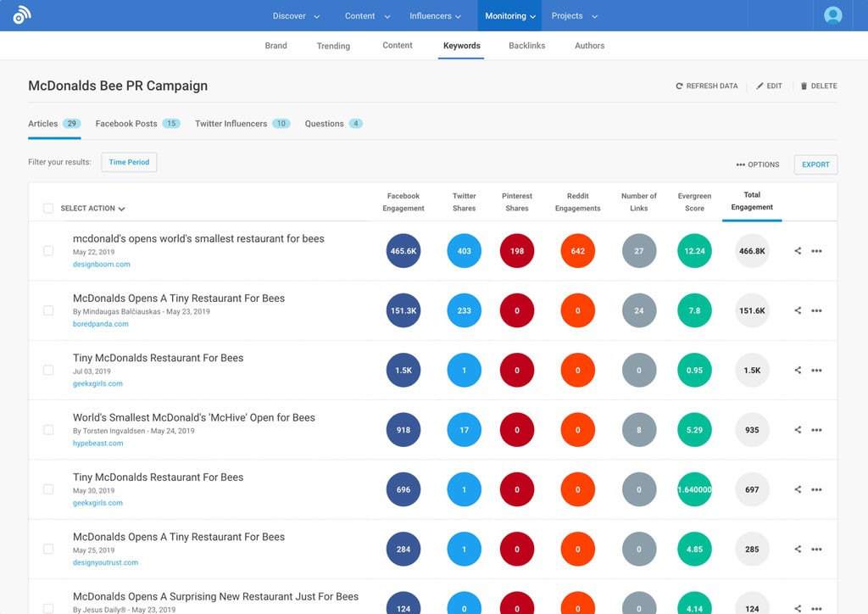Image resolution: width=868 pixels, height=614 pixels.
Task: Open the Discover dropdown menu
Action: point(296,16)
